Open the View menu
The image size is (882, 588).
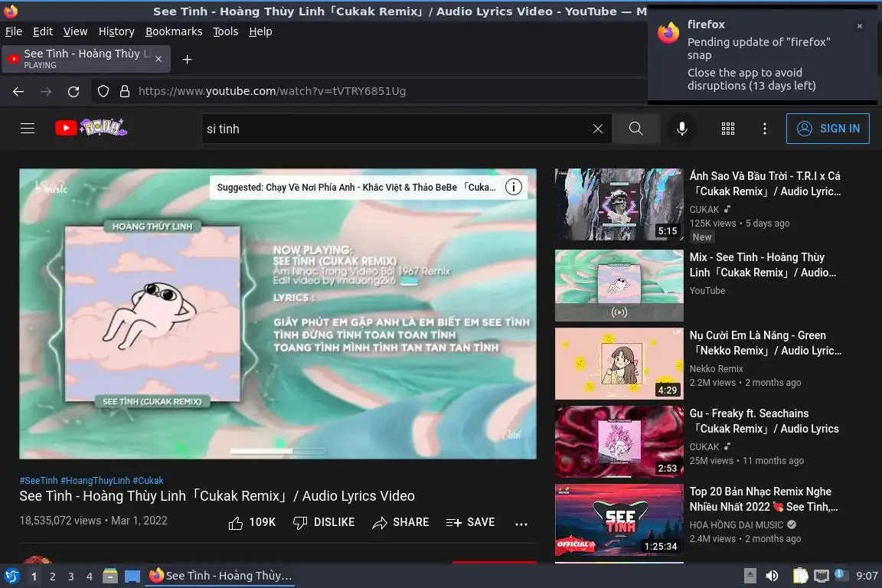click(x=75, y=31)
